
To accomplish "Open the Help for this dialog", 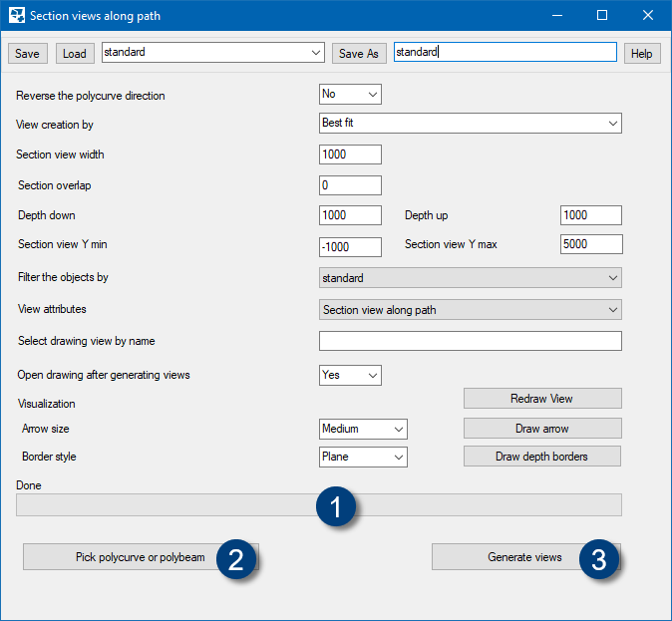I will (x=642, y=54).
